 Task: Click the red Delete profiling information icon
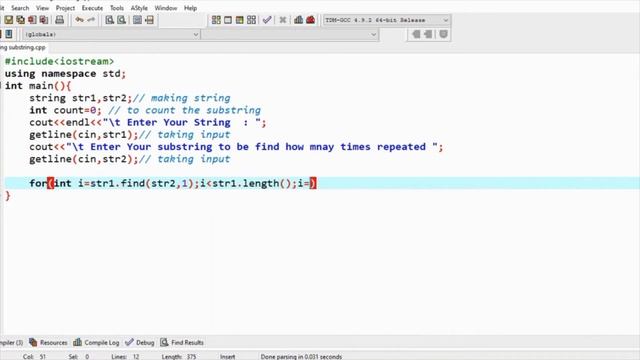tap(311, 20)
